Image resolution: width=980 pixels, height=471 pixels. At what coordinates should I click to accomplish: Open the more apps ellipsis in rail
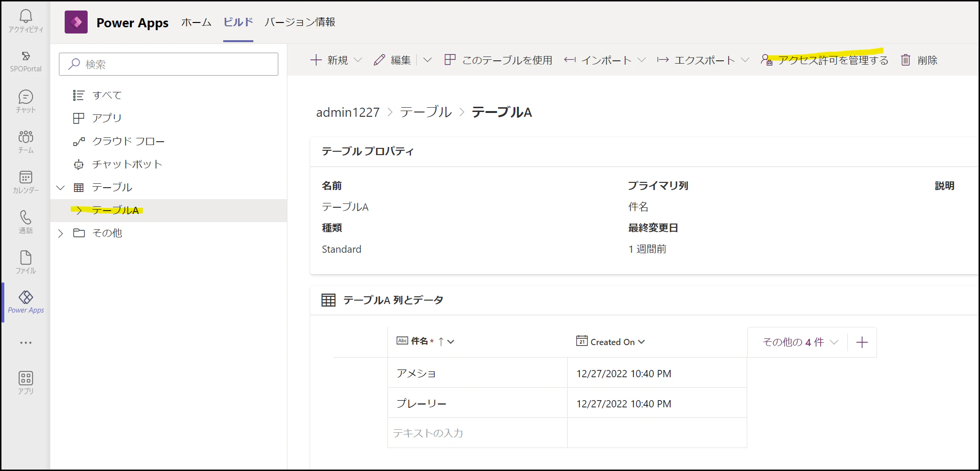tap(26, 343)
